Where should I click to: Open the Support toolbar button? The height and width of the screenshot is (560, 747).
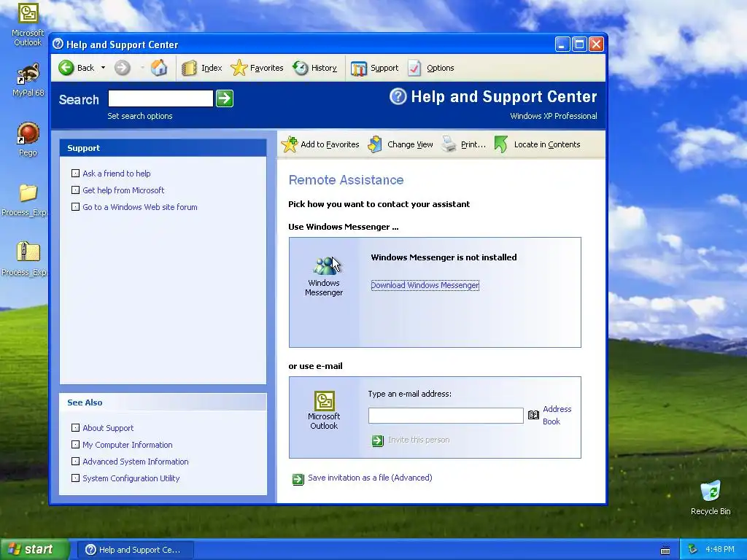374,68
